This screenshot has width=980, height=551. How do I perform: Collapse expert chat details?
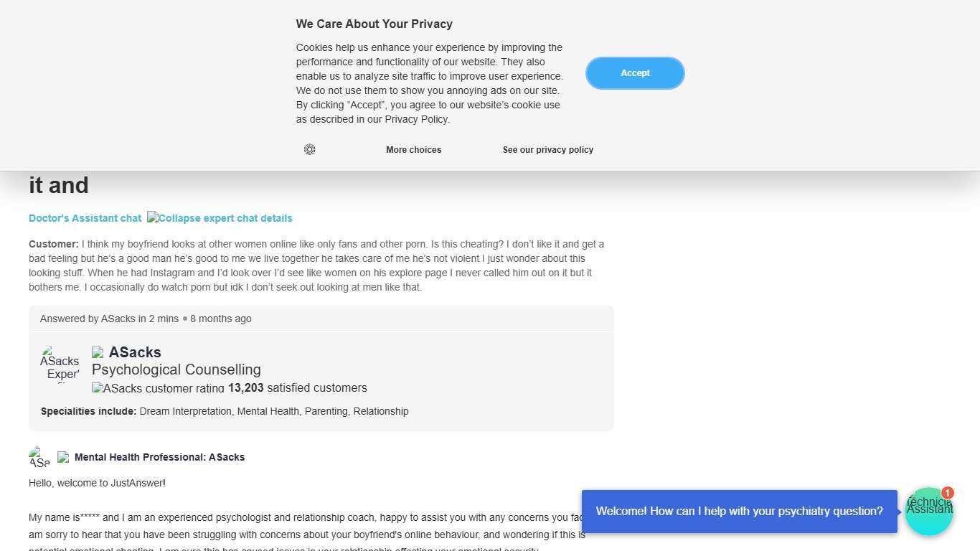point(220,218)
